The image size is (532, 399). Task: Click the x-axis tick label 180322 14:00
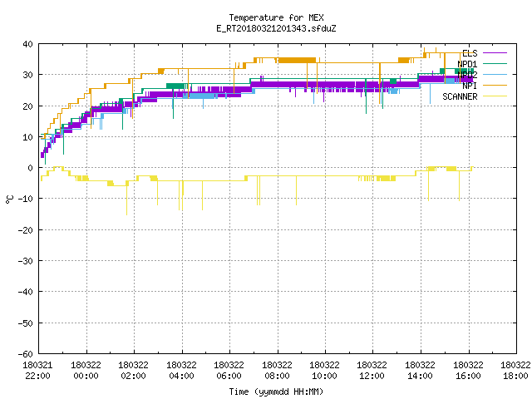[421, 371]
